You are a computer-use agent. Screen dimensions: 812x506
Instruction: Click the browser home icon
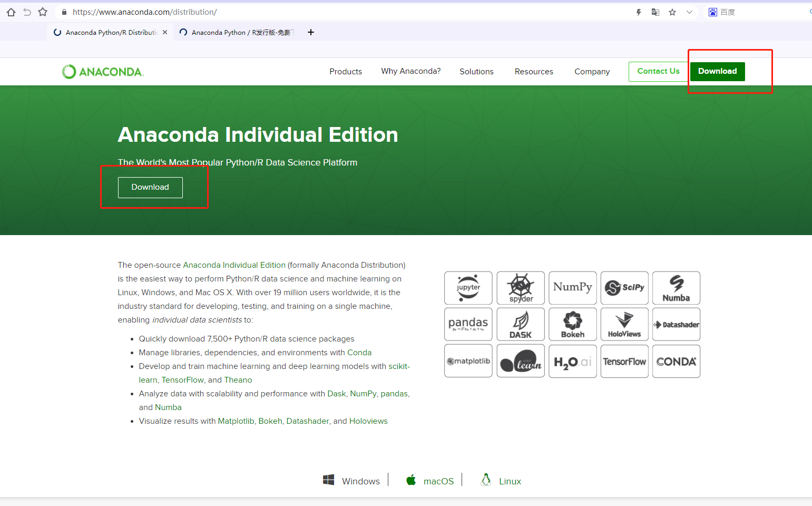coord(11,12)
